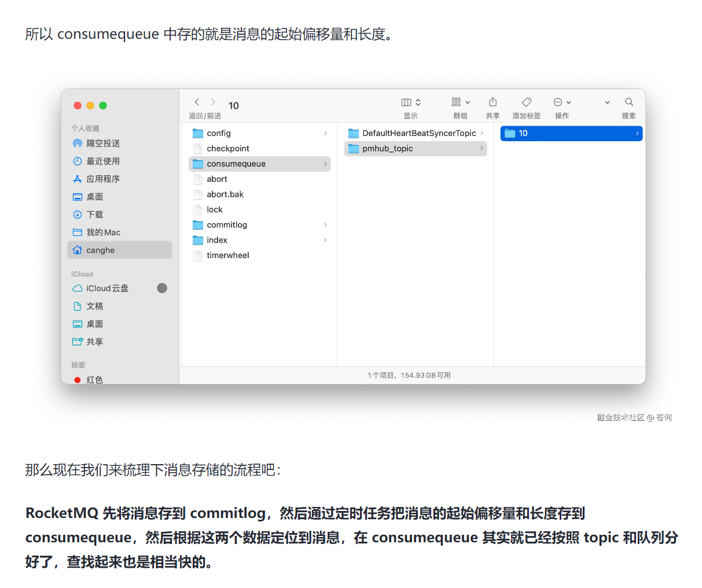Select the pmhub_topic folder
702x588 pixels.
pyautogui.click(x=416, y=149)
